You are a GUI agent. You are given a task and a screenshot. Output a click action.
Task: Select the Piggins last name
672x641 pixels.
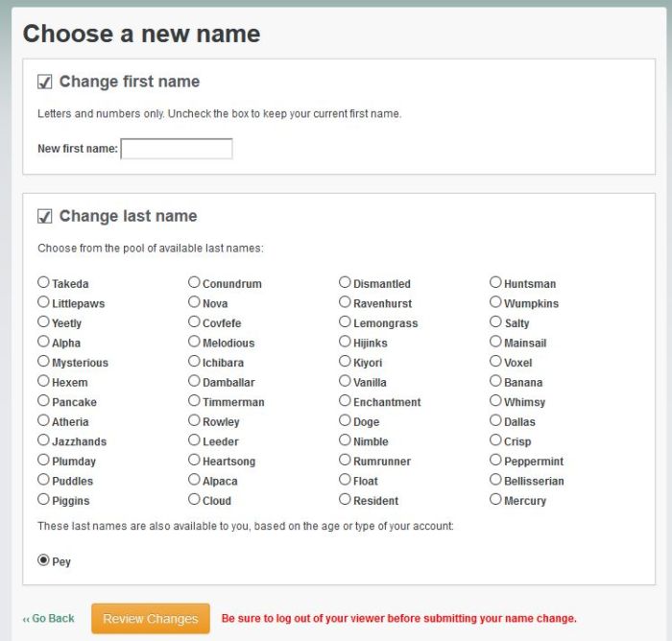coord(43,500)
